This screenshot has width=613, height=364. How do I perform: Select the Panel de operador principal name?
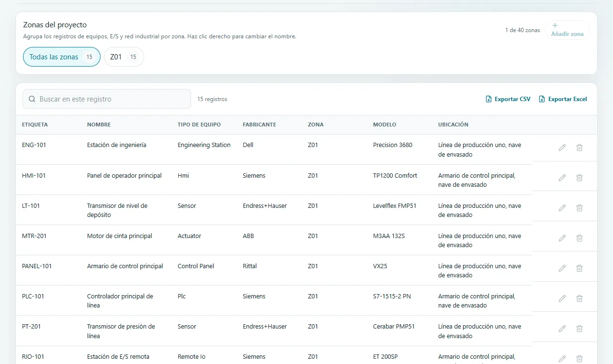pos(125,176)
